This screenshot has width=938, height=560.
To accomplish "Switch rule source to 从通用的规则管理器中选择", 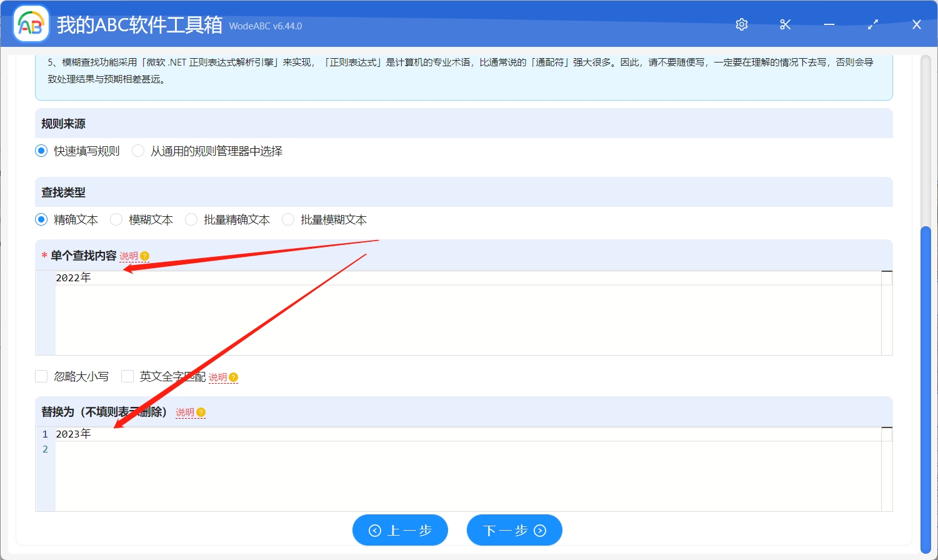I will pos(137,151).
